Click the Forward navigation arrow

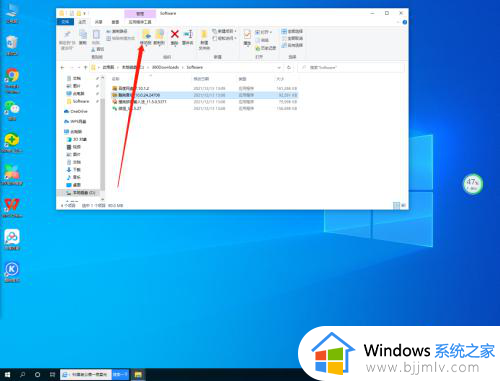pos(72,67)
